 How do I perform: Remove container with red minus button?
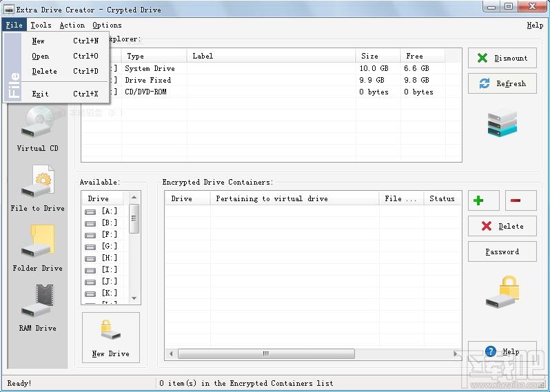tap(521, 200)
